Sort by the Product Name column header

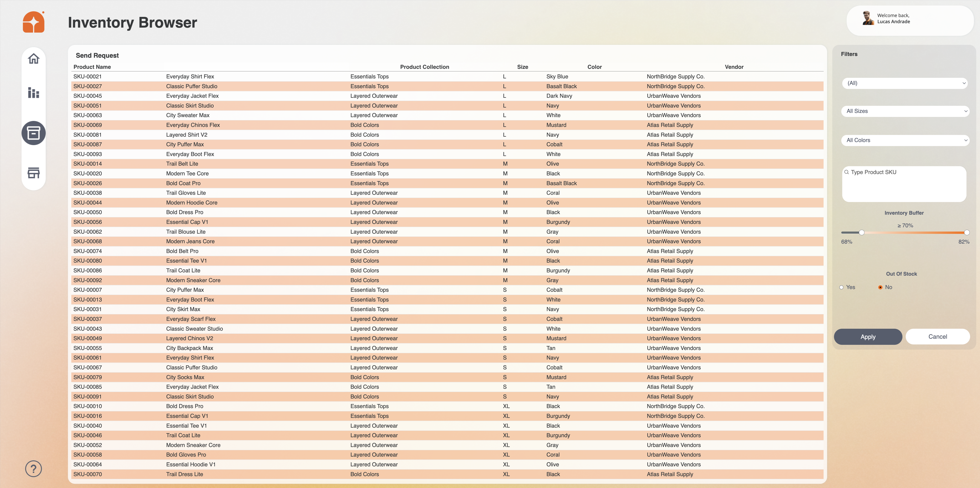(92, 67)
